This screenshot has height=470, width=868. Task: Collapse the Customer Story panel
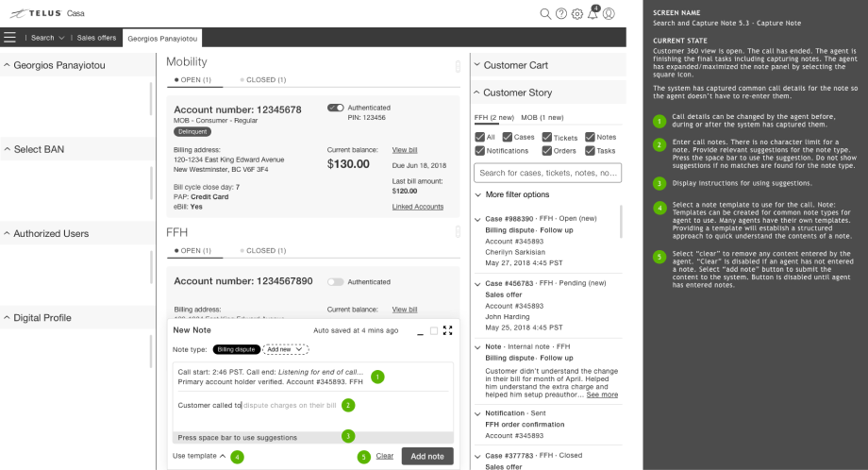point(476,92)
